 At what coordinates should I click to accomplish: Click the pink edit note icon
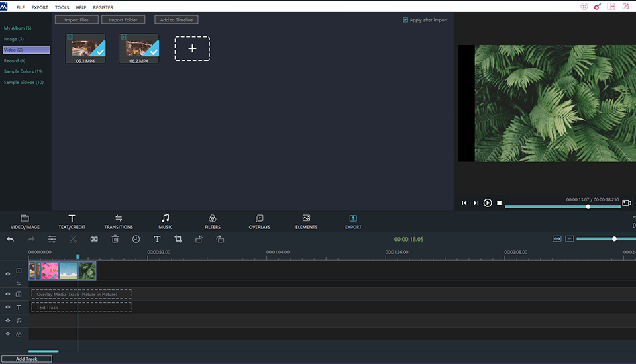pyautogui.click(x=625, y=7)
